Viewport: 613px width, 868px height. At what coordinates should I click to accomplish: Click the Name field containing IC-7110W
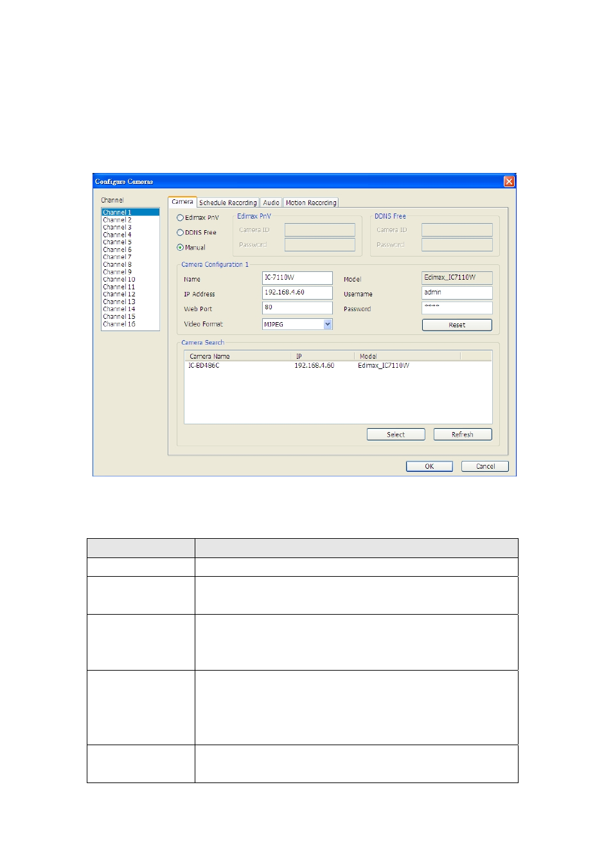[x=298, y=278]
